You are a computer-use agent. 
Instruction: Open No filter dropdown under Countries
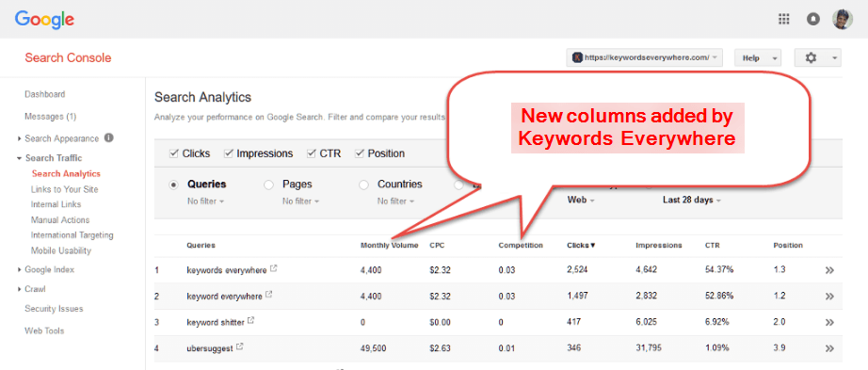[x=395, y=201]
